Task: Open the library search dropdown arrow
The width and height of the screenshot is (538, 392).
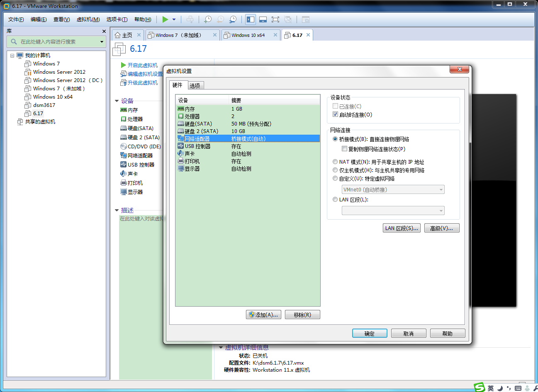Action: (102, 42)
